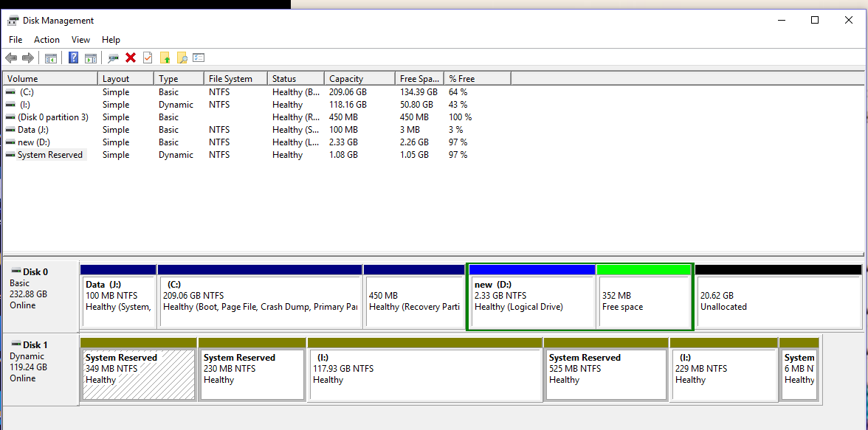Click the 134.39 GB free space cell
868x430 pixels.
click(418, 92)
